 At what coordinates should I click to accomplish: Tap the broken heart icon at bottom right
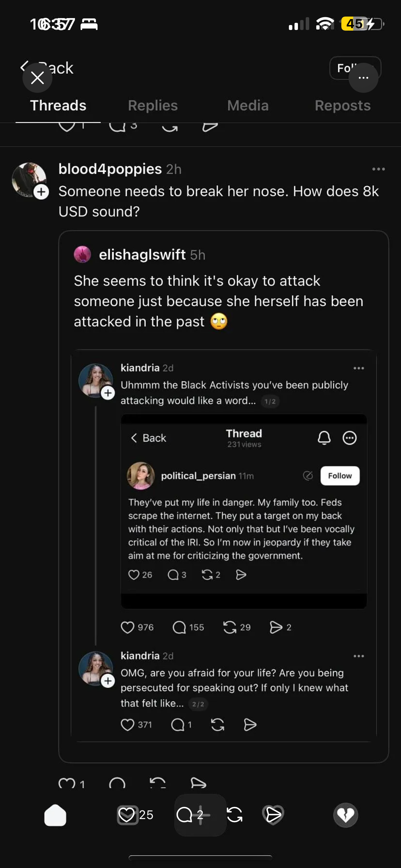(x=345, y=815)
